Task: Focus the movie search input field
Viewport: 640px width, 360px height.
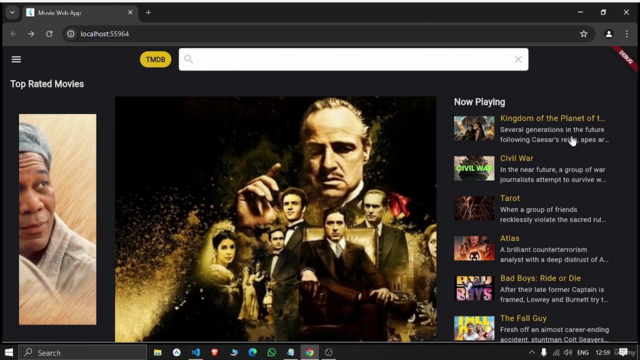Action: tap(353, 60)
